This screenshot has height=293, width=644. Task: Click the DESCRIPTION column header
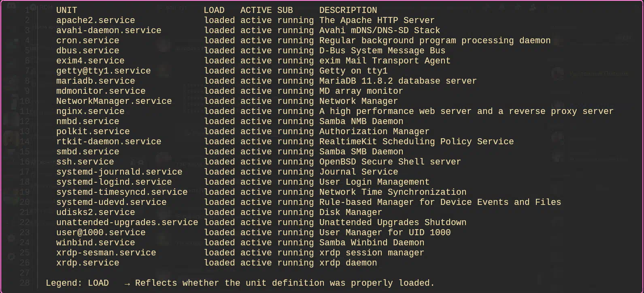pos(348,11)
